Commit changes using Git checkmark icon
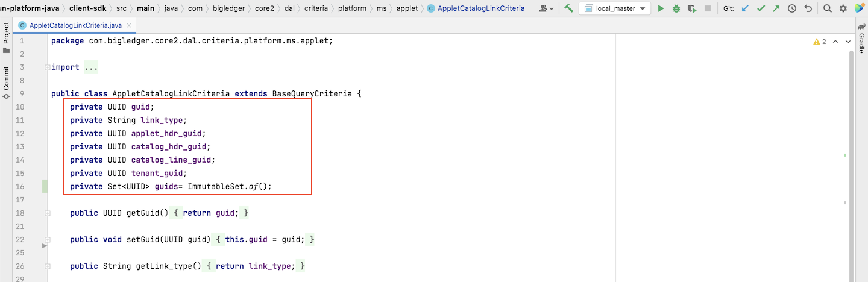 (x=761, y=9)
